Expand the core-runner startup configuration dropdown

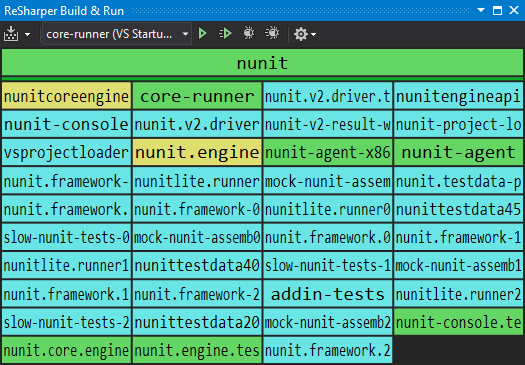coord(185,34)
